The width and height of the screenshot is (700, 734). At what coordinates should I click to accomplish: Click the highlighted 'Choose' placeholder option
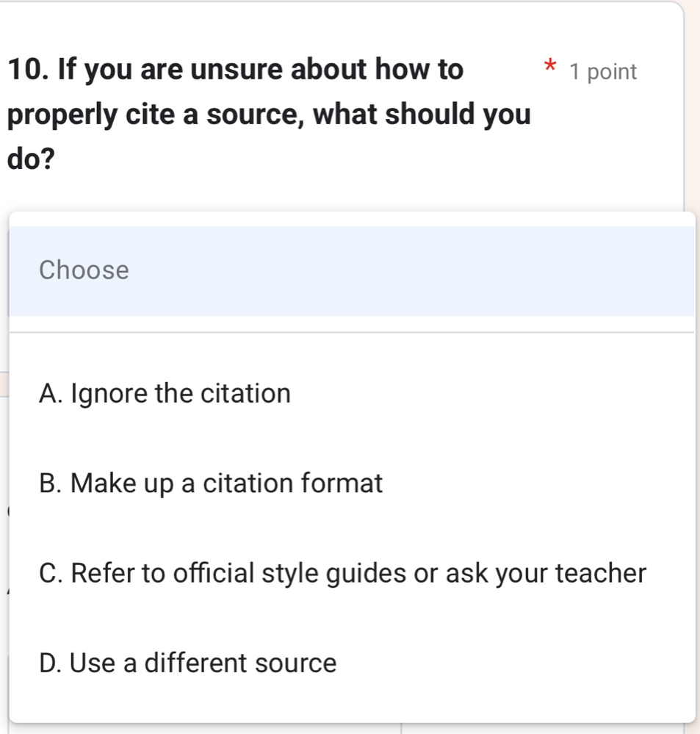[84, 270]
